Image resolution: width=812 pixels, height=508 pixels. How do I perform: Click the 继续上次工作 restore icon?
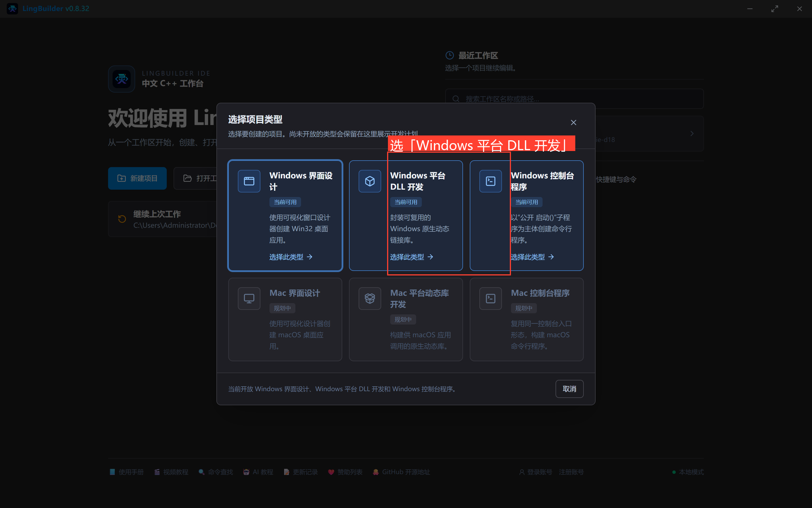click(122, 219)
